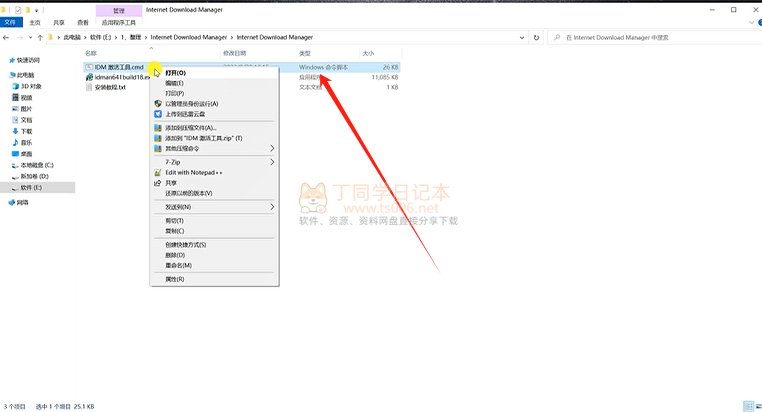Open address bar history dropdown
The image size is (762, 412).
point(521,37)
